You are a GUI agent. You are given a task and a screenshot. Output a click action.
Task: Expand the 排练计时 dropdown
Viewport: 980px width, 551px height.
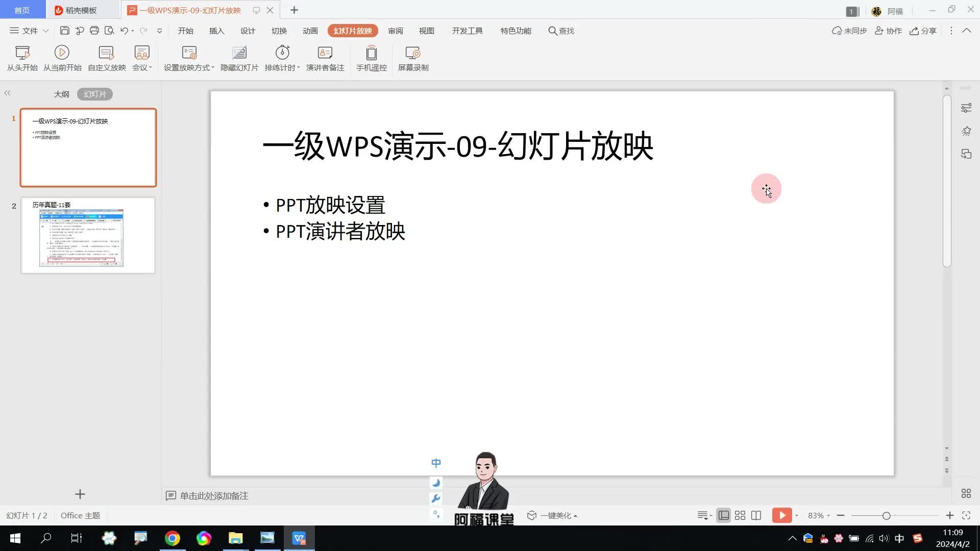(299, 68)
